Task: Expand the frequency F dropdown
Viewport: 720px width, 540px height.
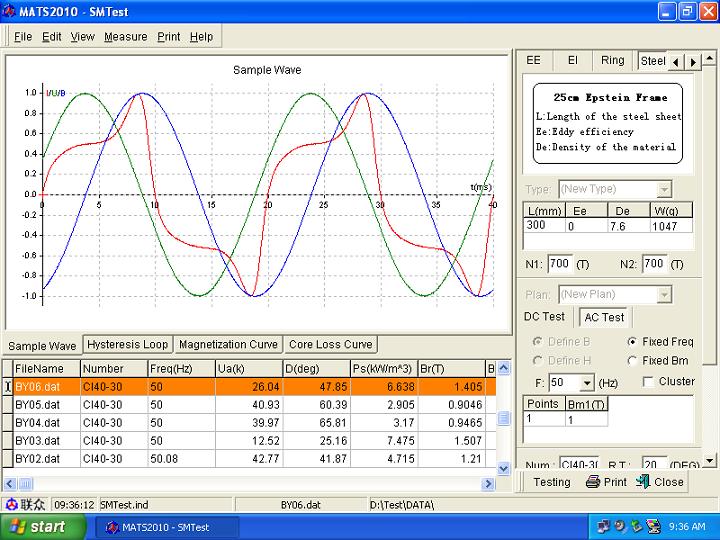Action: tap(586, 382)
